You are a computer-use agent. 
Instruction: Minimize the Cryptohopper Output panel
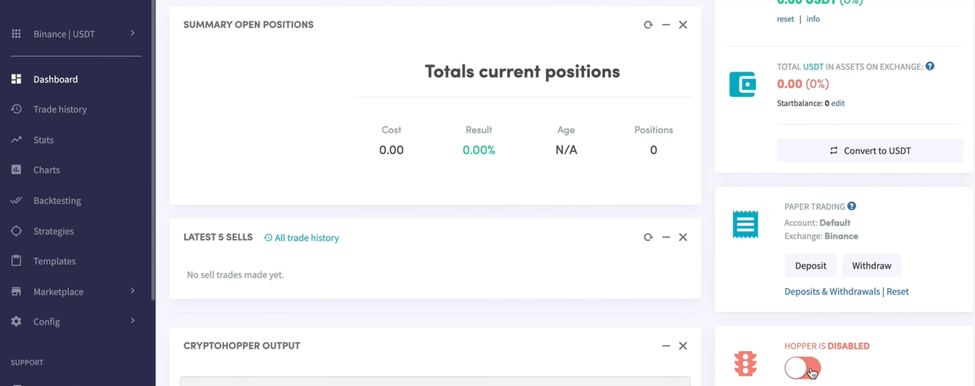coord(666,346)
